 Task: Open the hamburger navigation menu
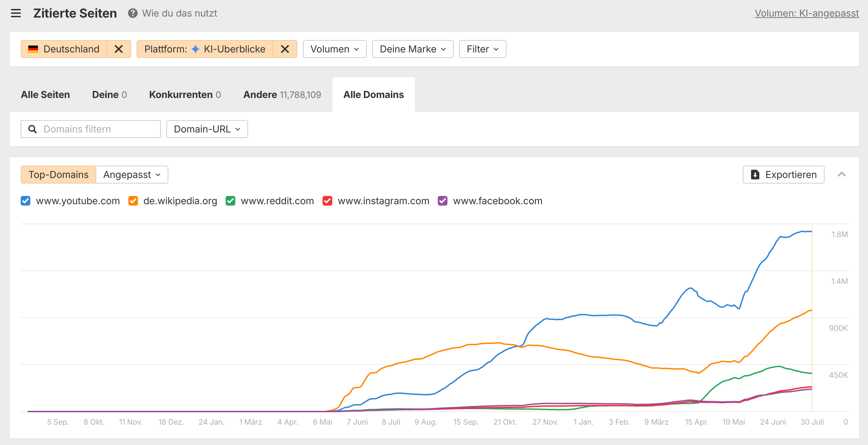[16, 13]
